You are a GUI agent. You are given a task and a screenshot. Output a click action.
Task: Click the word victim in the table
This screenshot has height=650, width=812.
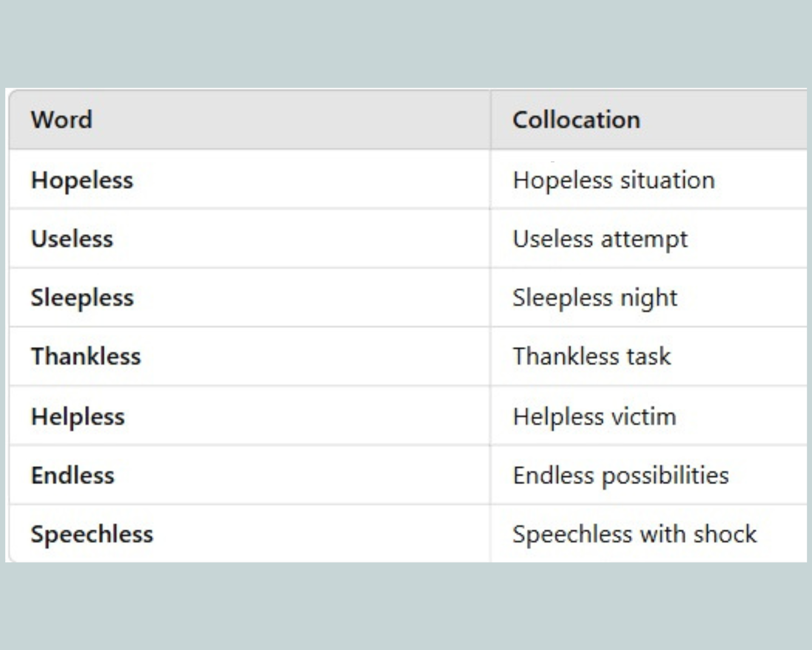[x=644, y=416]
